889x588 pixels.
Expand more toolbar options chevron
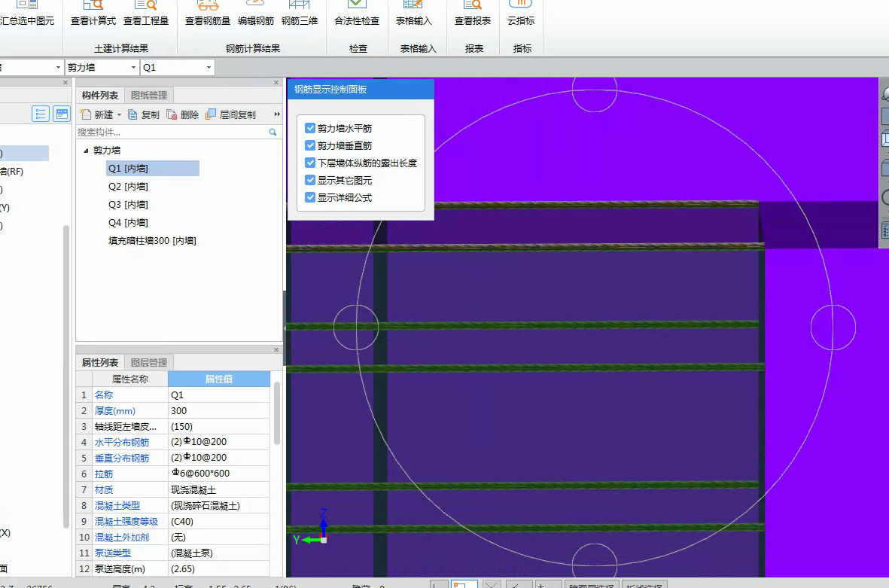(x=277, y=114)
